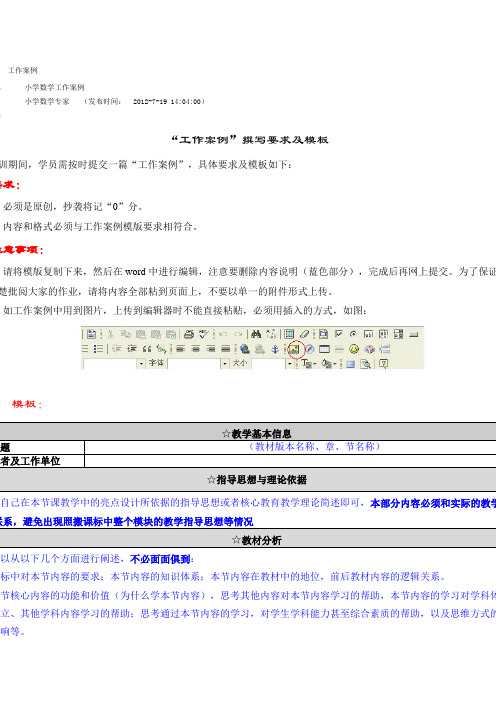
Task: Click the Templates icon in the editor toolbar
Action: click(91, 334)
